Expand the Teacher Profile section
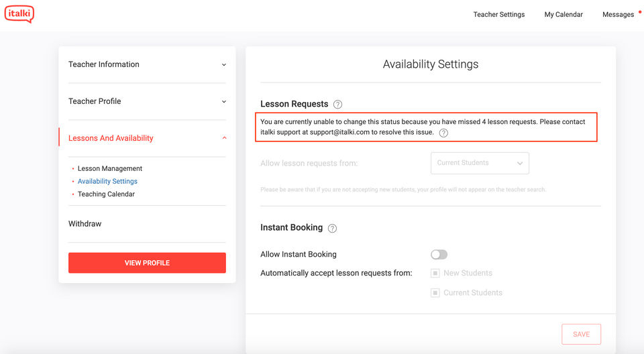The height and width of the screenshot is (354, 644). point(147,101)
